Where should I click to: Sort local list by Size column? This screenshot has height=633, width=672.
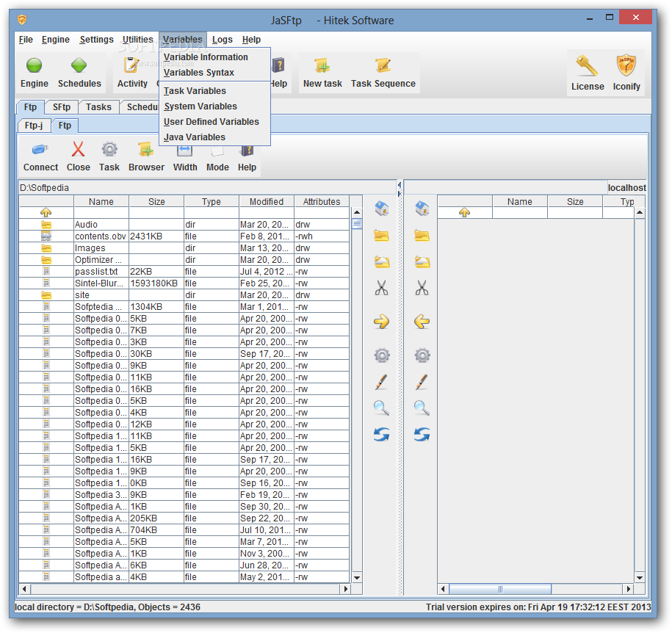(x=156, y=201)
